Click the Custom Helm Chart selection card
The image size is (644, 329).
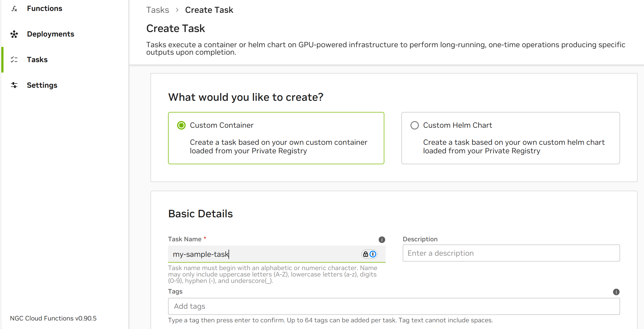pos(510,138)
